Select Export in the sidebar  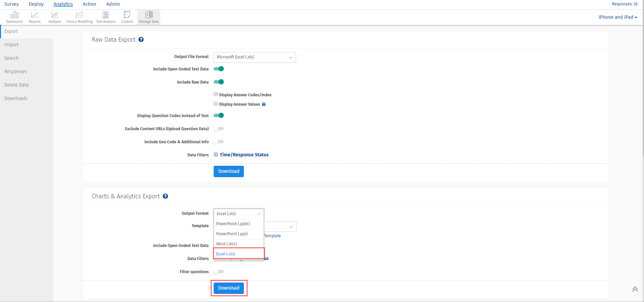point(27,31)
